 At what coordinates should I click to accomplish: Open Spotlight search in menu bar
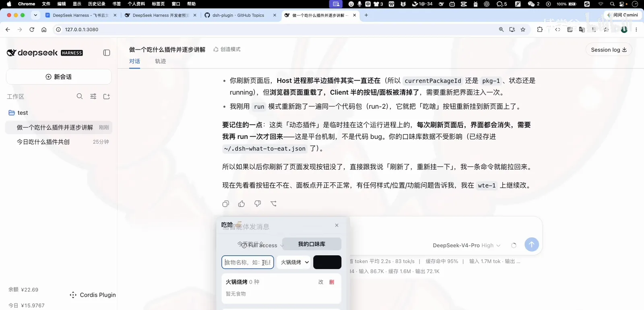point(612,4)
